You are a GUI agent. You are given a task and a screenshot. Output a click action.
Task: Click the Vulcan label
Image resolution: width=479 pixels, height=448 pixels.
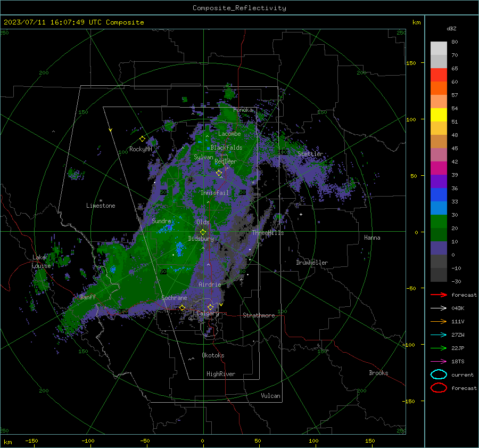click(270, 396)
